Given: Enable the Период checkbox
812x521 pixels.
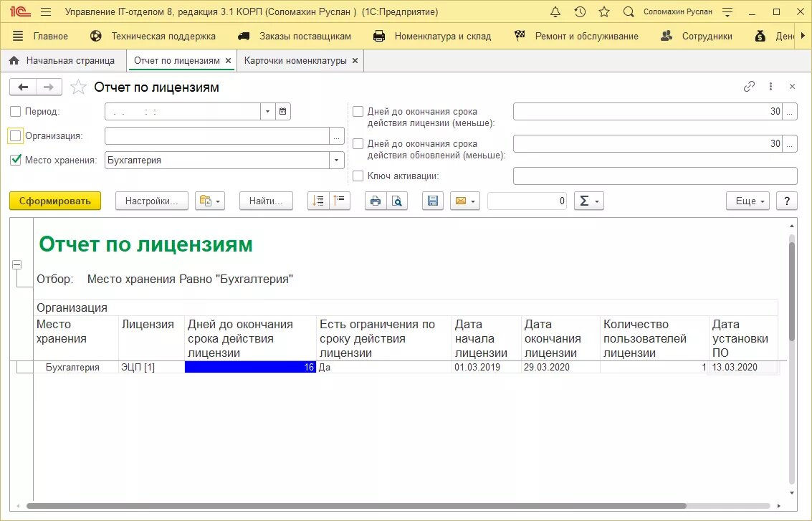Looking at the screenshot, I should tap(16, 111).
